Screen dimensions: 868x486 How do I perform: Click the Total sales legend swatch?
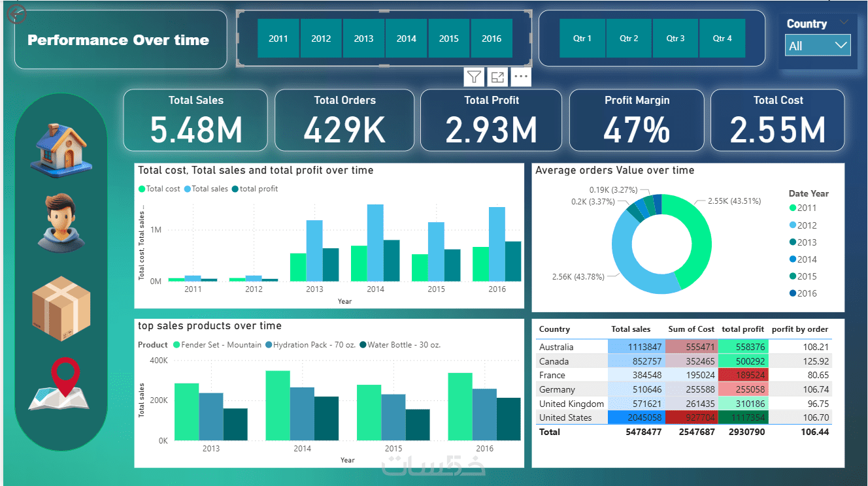(187, 189)
